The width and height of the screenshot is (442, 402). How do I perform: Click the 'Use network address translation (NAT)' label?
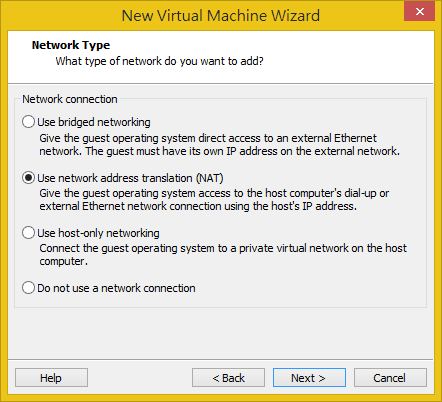(130, 178)
